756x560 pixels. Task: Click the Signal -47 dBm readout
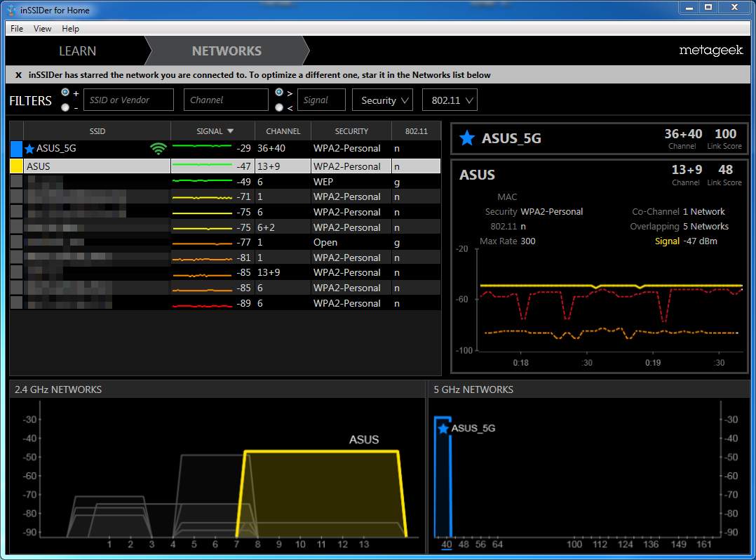tap(686, 241)
